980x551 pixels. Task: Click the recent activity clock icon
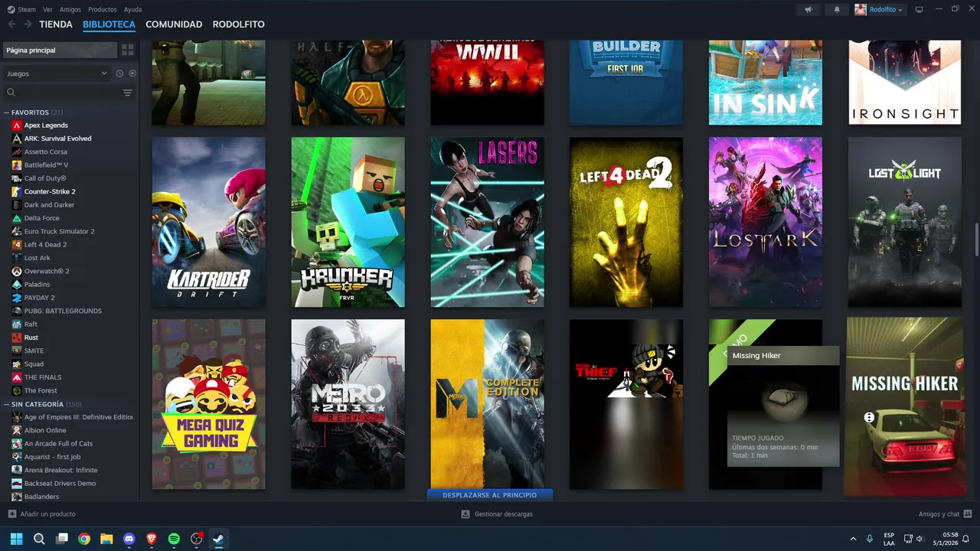click(119, 73)
